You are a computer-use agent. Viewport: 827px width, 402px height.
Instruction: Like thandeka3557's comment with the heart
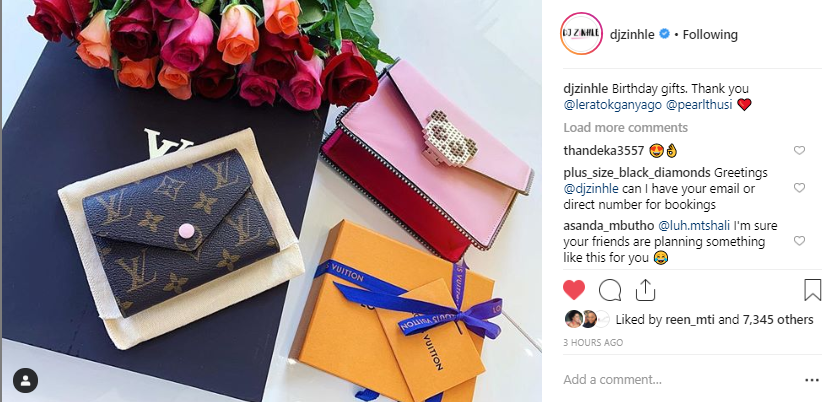[800, 151]
